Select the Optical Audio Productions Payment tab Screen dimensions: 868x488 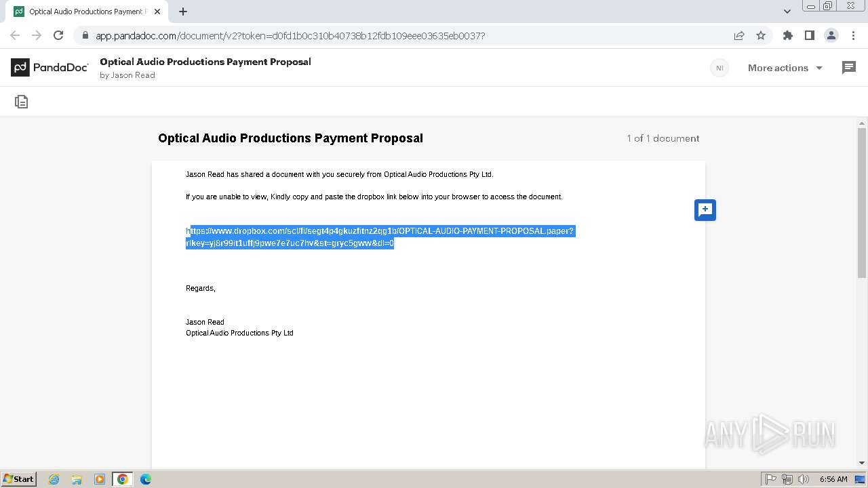[x=87, y=12]
